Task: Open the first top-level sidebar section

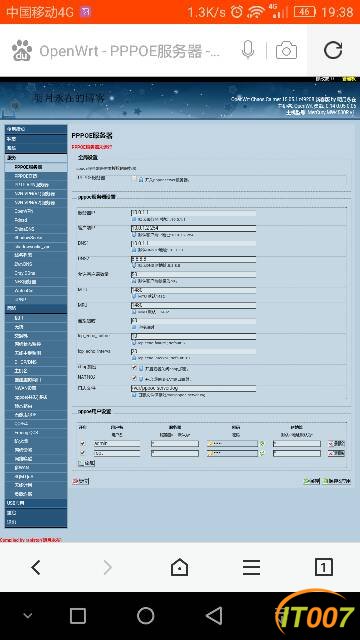Action: point(36,129)
